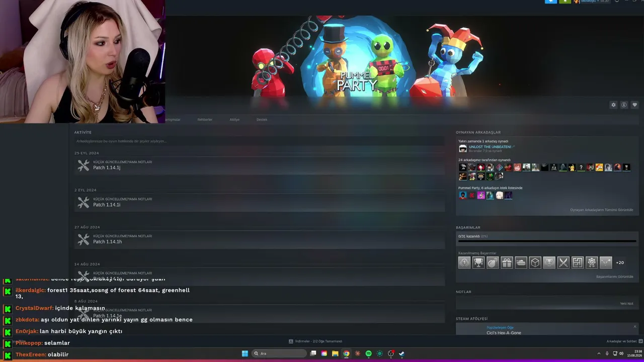View the rosette badge achievement icon
Screen dimensions: 644x362
coord(591,262)
